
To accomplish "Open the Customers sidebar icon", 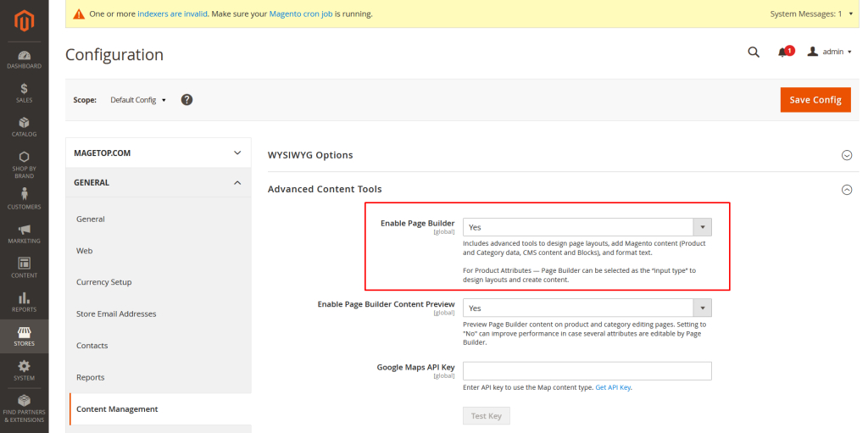I will click(x=24, y=198).
